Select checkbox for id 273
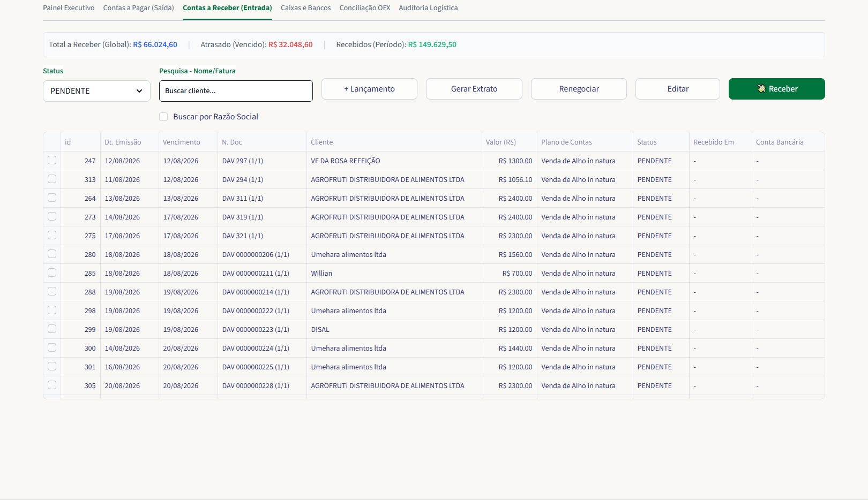Image resolution: width=868 pixels, height=500 pixels. [x=52, y=216]
